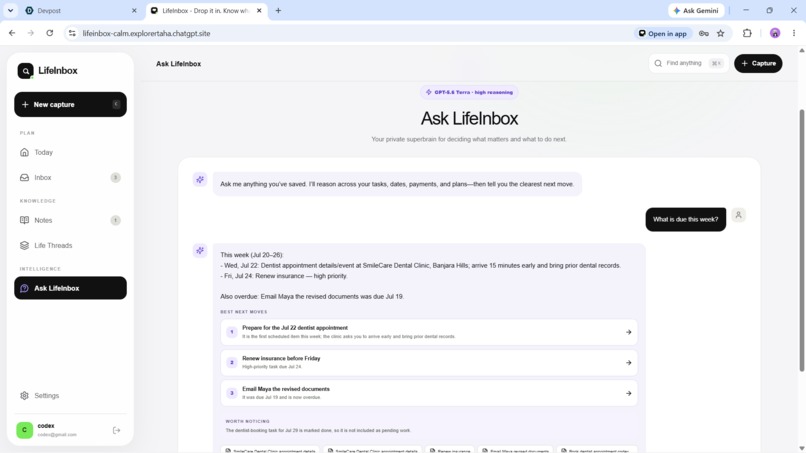806x453 pixels.
Task: Open the Today page icon
Action: (24, 152)
